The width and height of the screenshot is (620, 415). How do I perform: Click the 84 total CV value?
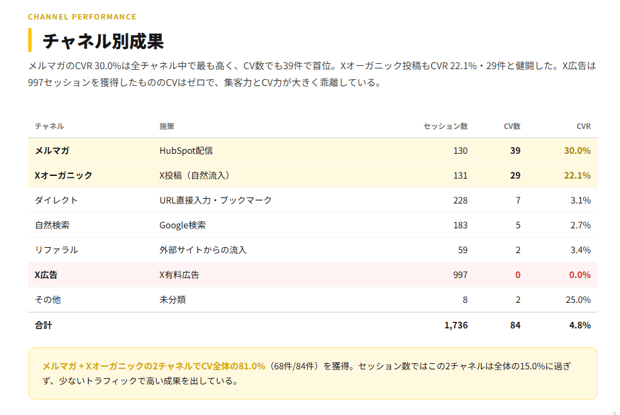[x=515, y=325]
